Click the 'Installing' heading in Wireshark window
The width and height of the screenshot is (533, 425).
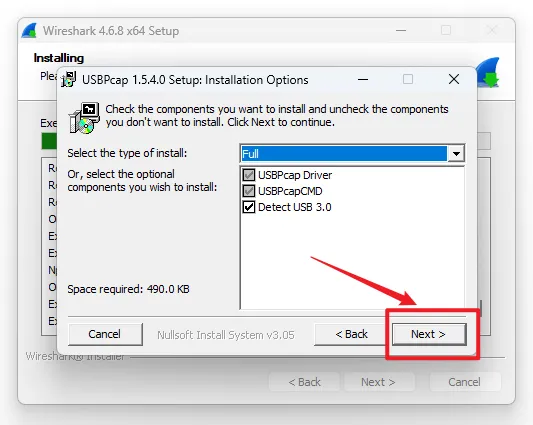coord(59,58)
